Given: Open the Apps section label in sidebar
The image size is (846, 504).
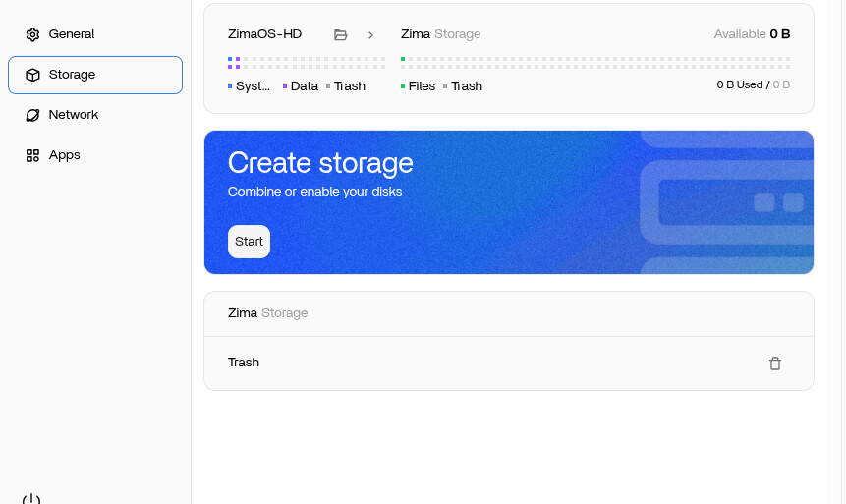Looking at the screenshot, I should [65, 155].
